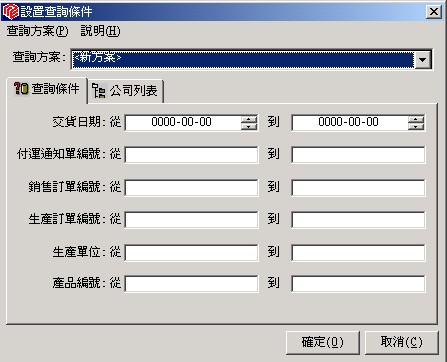This screenshot has width=447, height=362.
Task: Click the 公司列表 tree icon
Action: click(x=99, y=90)
